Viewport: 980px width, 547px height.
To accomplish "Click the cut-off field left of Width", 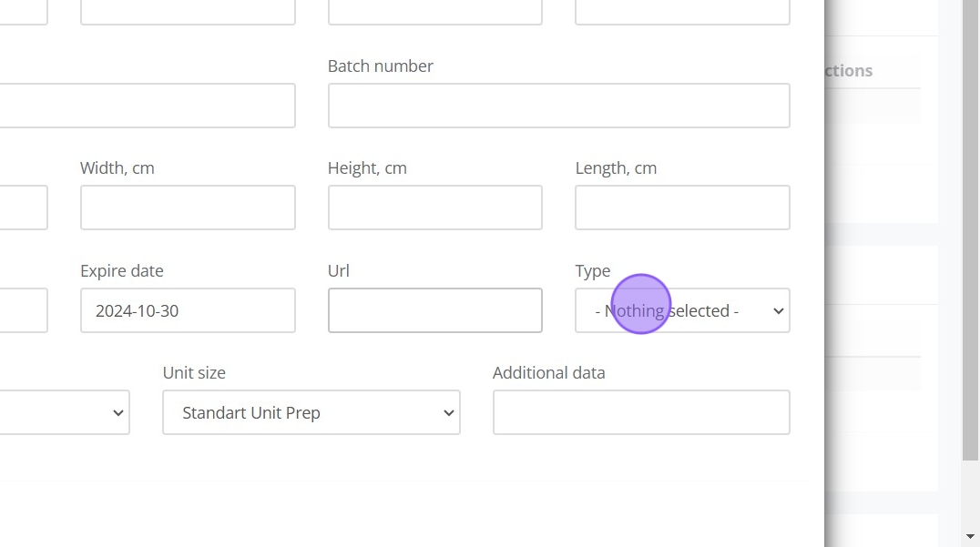I will 23,208.
